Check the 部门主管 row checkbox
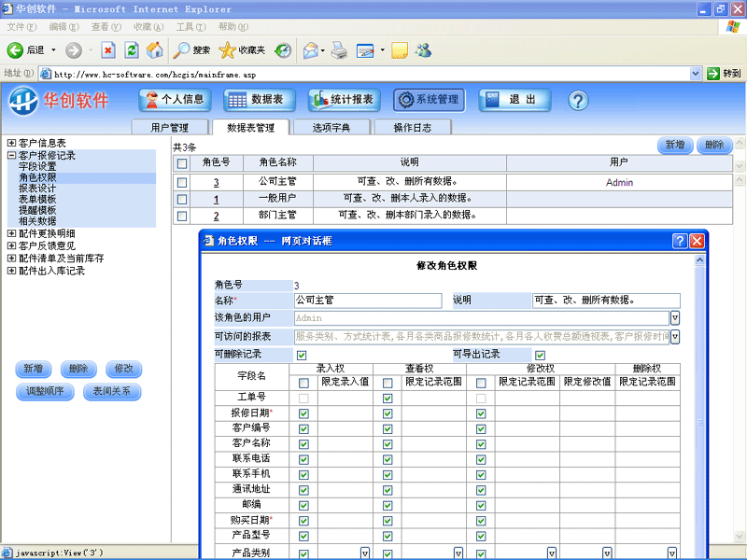Screen dimensions: 747x560 (181, 216)
